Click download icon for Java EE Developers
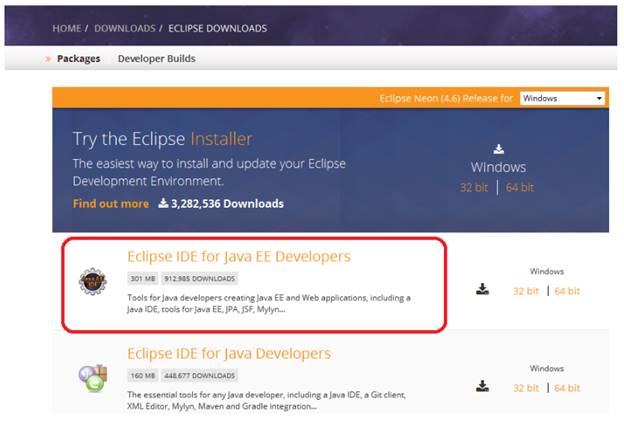This screenshot has width=624, height=428. (x=482, y=290)
